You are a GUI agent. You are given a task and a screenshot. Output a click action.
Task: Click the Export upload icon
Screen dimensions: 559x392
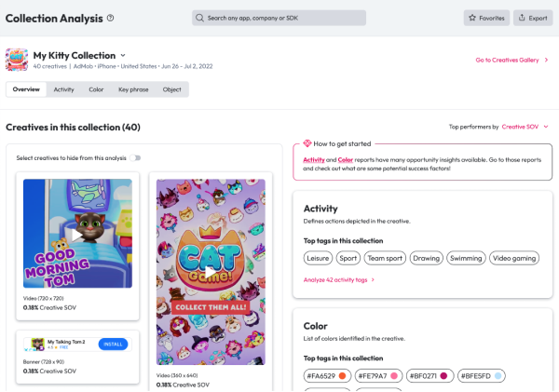pyautogui.click(x=522, y=18)
